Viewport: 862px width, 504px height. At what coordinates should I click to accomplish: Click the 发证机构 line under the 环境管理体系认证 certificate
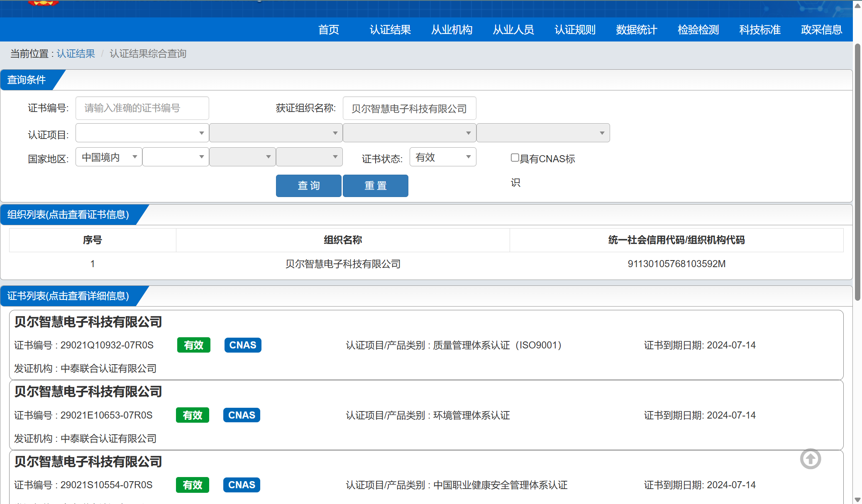[x=85, y=438]
